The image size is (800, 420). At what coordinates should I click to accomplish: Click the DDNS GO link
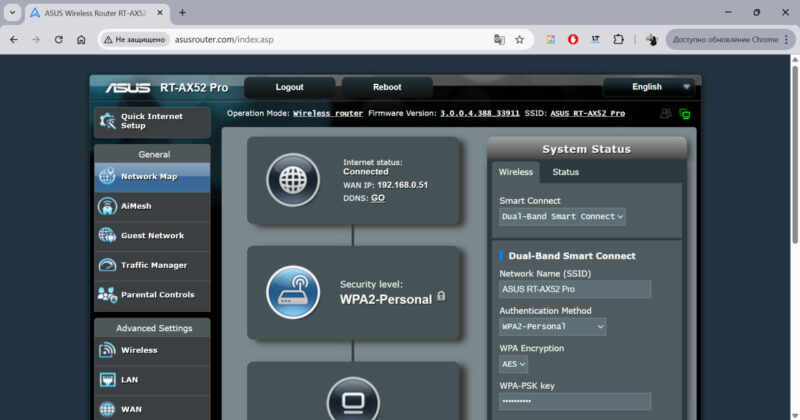(378, 198)
